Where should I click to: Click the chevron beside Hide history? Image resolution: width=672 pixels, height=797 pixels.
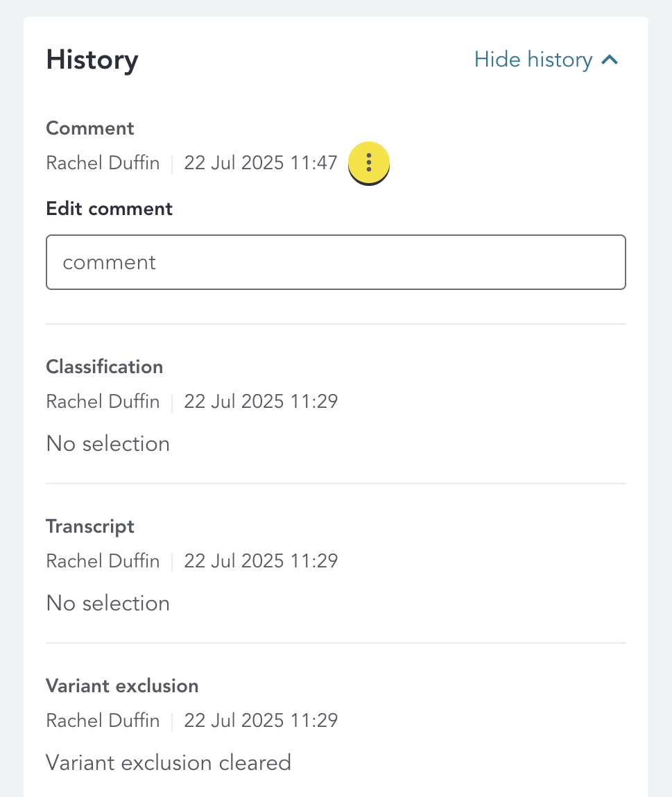point(610,60)
